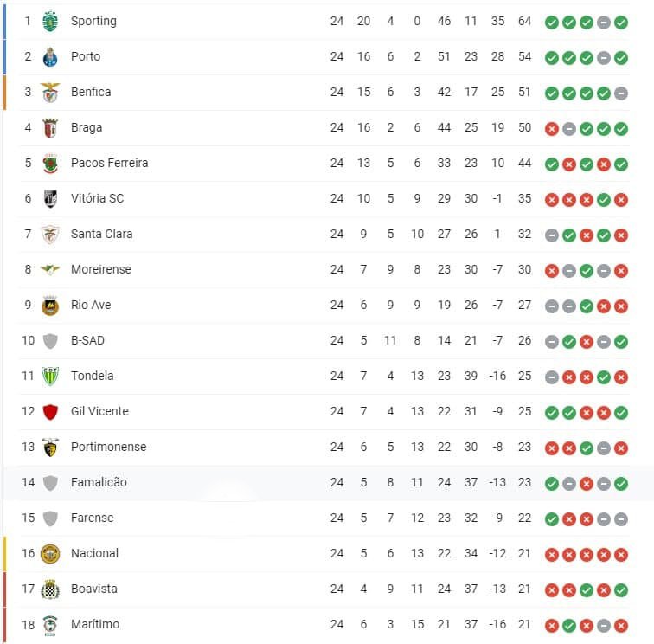The image size is (654, 644).
Task: Click the Benfica eagle crest icon
Action: click(x=50, y=92)
